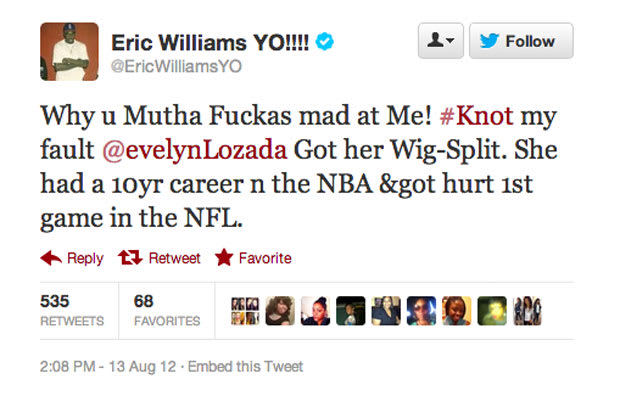620x400 pixels.
Task: Click the Retweet arrows icon
Action: coord(130,258)
